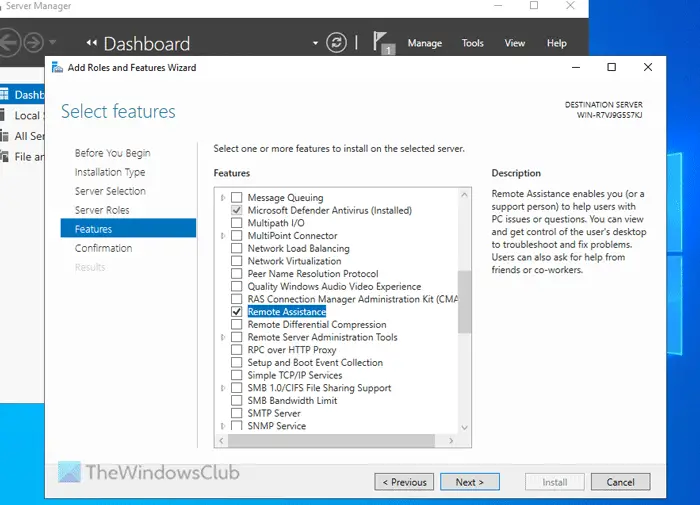Go to Installation Type step

(x=110, y=172)
